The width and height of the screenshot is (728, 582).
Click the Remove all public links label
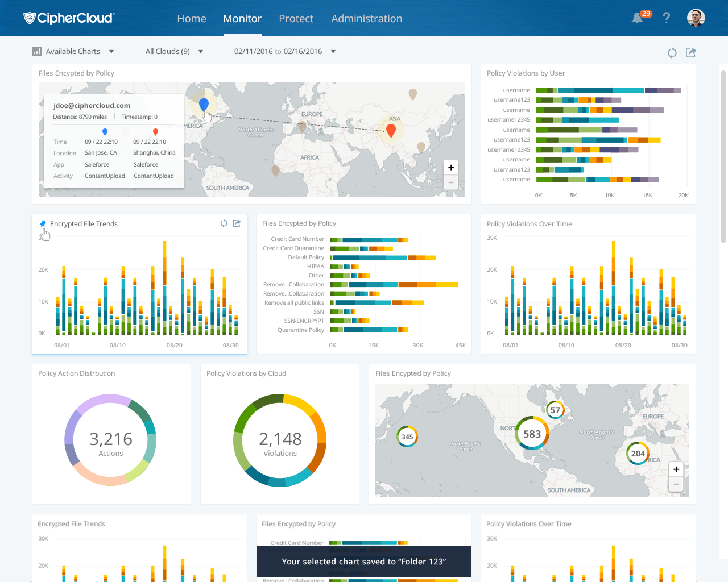[x=294, y=303]
